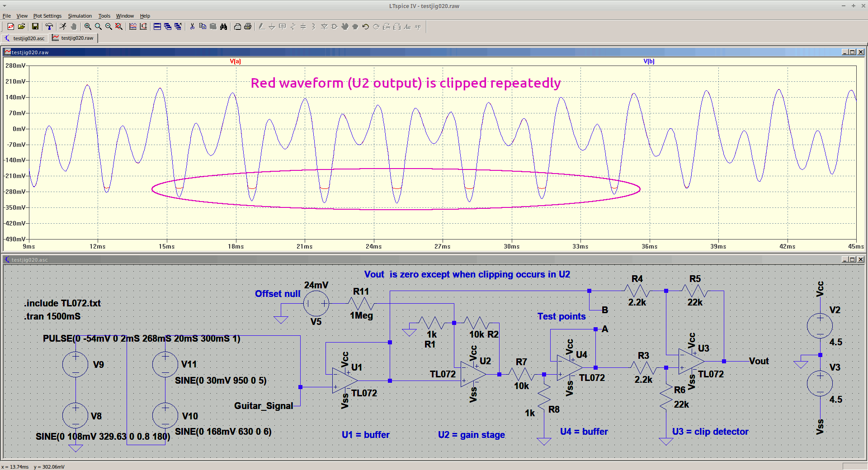Click the .tran 1500mS directive text
Screen dimensions: 868x470
[x=52, y=316]
